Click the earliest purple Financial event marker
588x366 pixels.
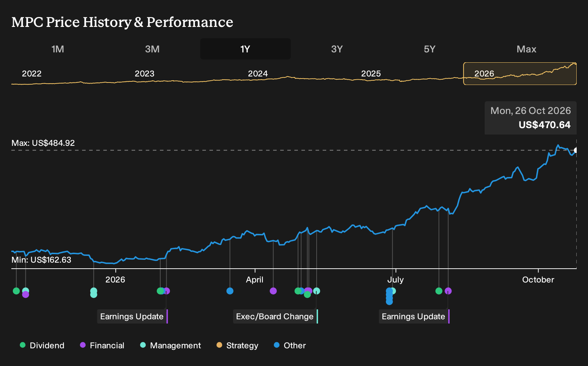coord(25,294)
